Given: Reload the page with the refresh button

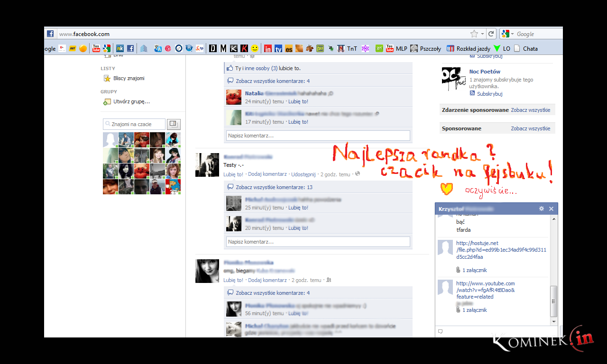Looking at the screenshot, I should click(491, 34).
